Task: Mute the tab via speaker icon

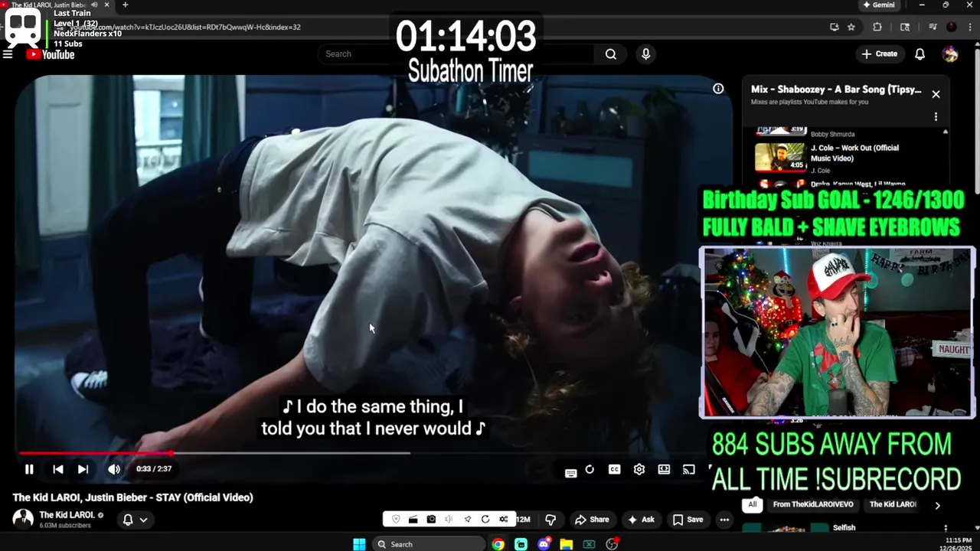Action: (94, 5)
